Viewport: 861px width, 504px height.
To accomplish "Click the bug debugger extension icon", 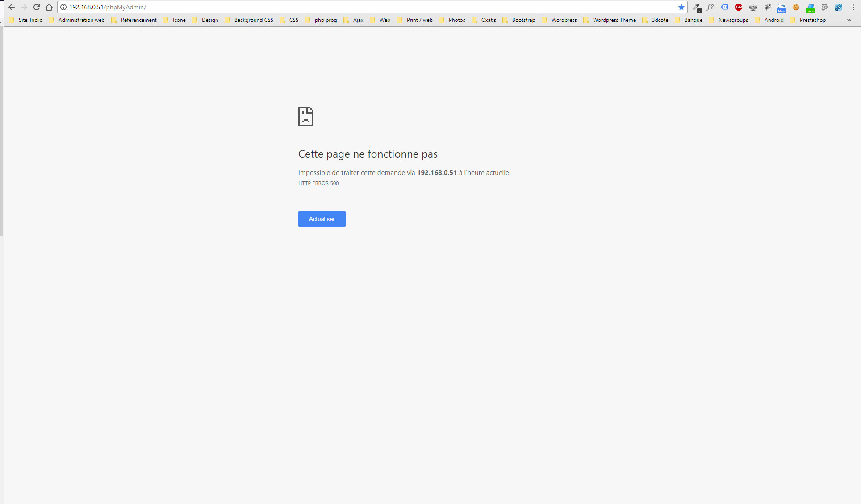I will click(767, 7).
